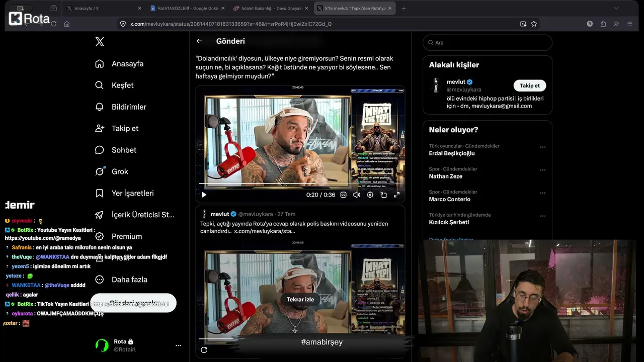644x362 pixels.
Task: Open Bildirimler notifications
Action: 121,107
